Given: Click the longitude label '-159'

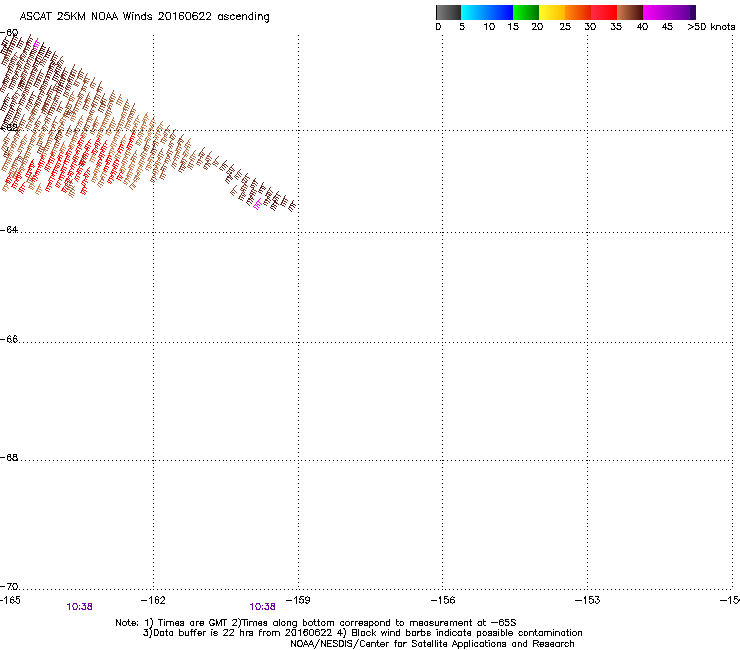Looking at the screenshot, I should pos(298,600).
